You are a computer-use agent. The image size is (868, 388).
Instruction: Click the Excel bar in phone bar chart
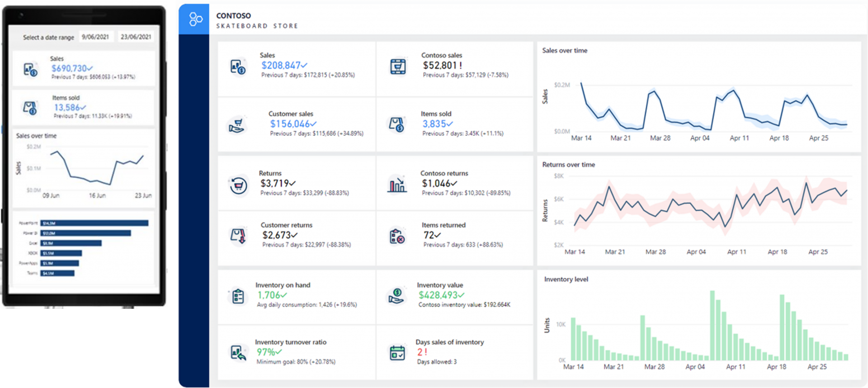(71, 243)
